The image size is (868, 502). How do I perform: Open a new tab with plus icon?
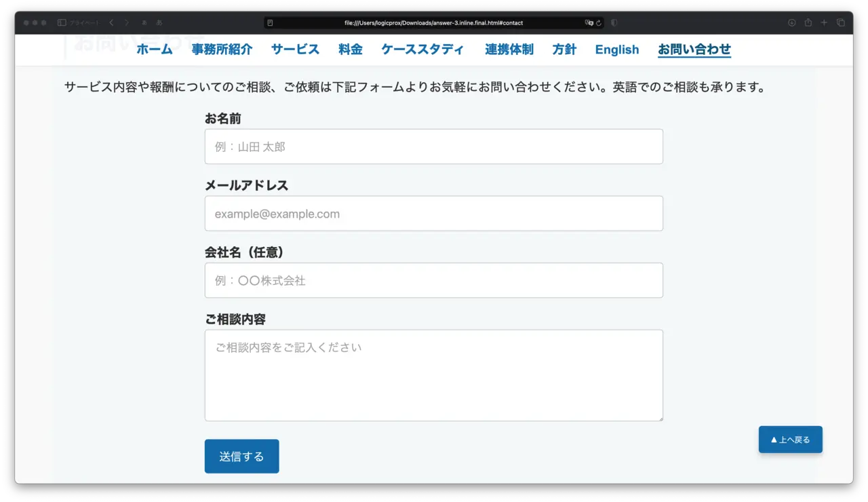click(x=824, y=22)
